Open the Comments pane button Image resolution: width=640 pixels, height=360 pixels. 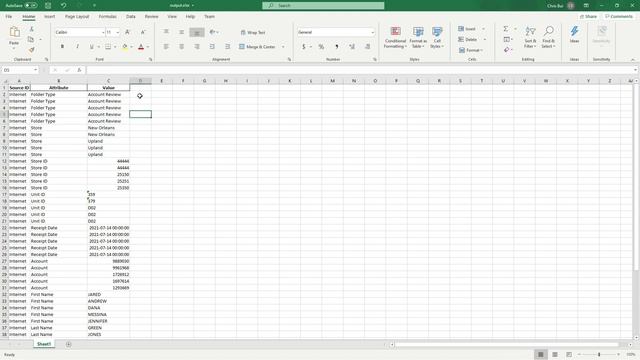point(619,16)
